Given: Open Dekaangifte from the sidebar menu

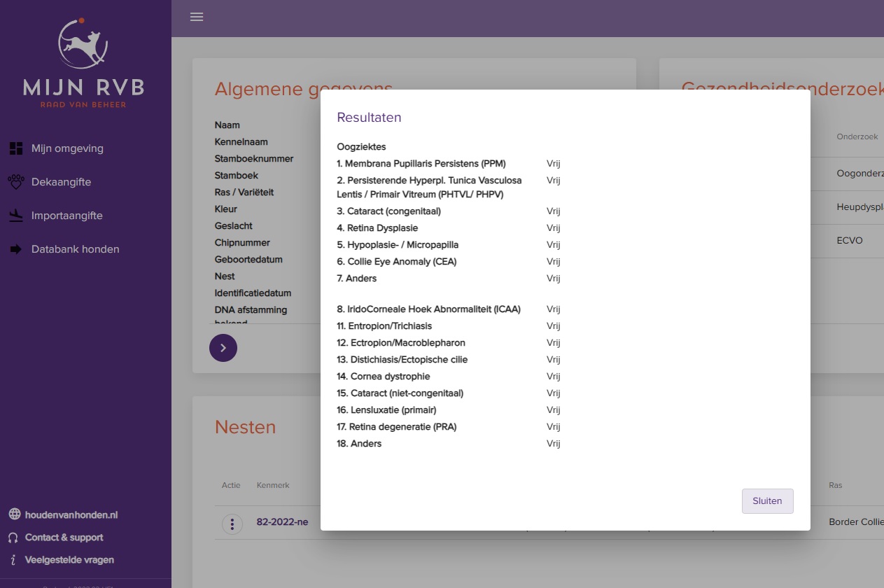Looking at the screenshot, I should tap(61, 182).
